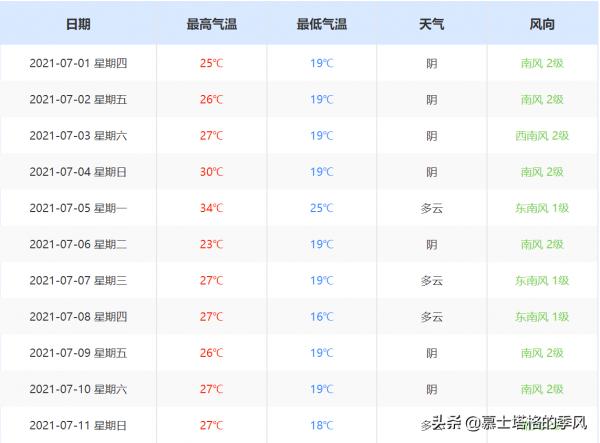This screenshot has width=600, height=443.
Task: Select 东南风 1级 wind for 07-08
Action: 542,317
